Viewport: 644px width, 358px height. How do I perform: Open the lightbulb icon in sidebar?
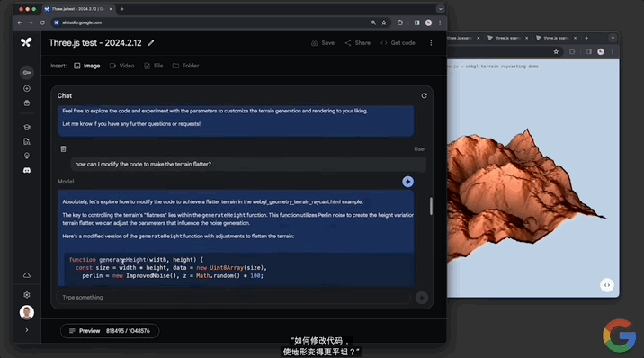[x=27, y=156]
